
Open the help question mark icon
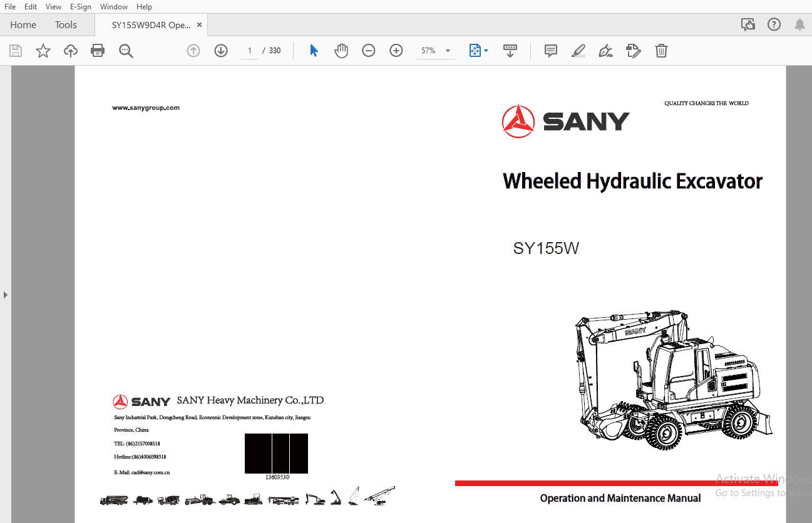pyautogui.click(x=774, y=25)
